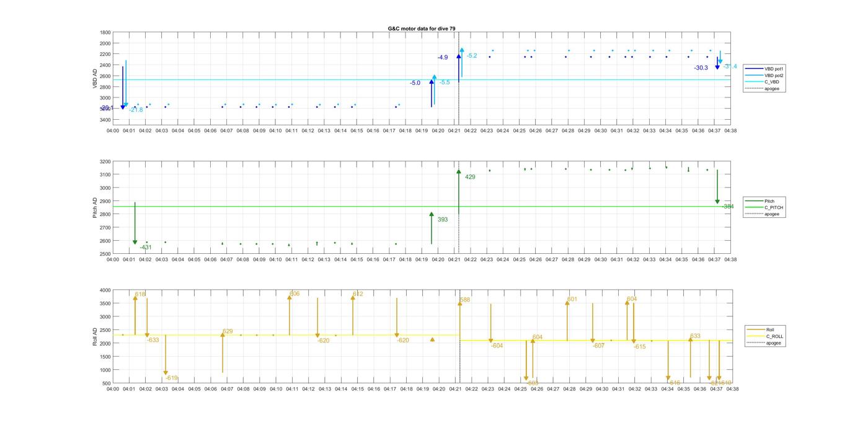Viewport: 868px width, 430px height.
Task: Click the '4000' tick on the Roll axis
Action: [x=105, y=290]
